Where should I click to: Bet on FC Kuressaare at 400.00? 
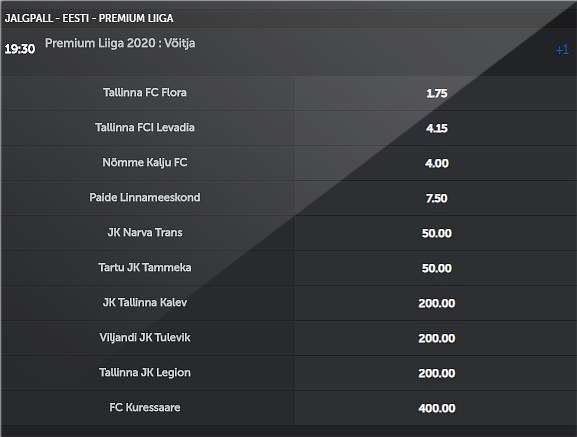click(x=436, y=408)
